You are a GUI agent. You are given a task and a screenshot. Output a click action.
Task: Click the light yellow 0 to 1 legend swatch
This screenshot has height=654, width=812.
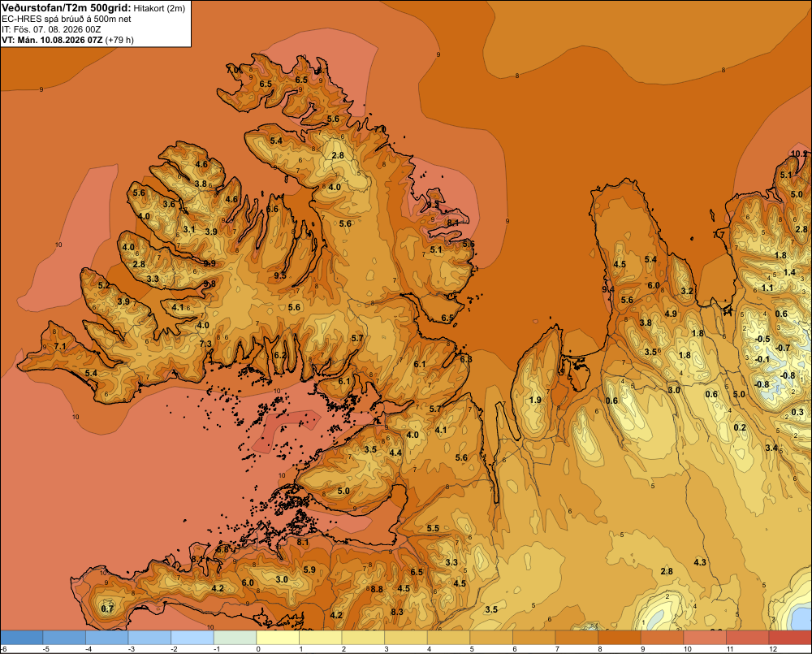click(278, 638)
